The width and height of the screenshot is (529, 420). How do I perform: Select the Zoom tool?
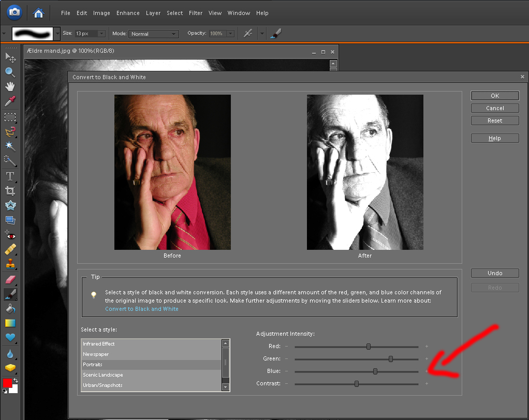point(10,72)
